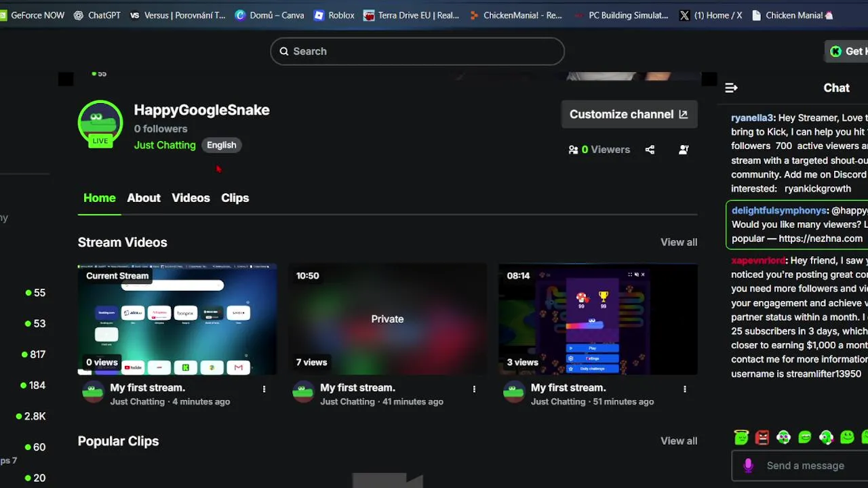The height and width of the screenshot is (488, 868).
Task: Open the My first stream title posted 41 minutes ago
Action: pos(357,388)
